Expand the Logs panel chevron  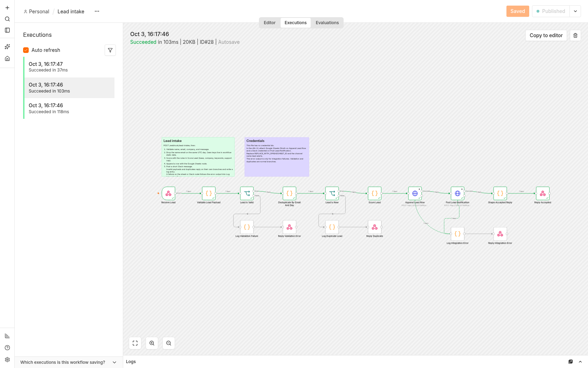pyautogui.click(x=580, y=362)
